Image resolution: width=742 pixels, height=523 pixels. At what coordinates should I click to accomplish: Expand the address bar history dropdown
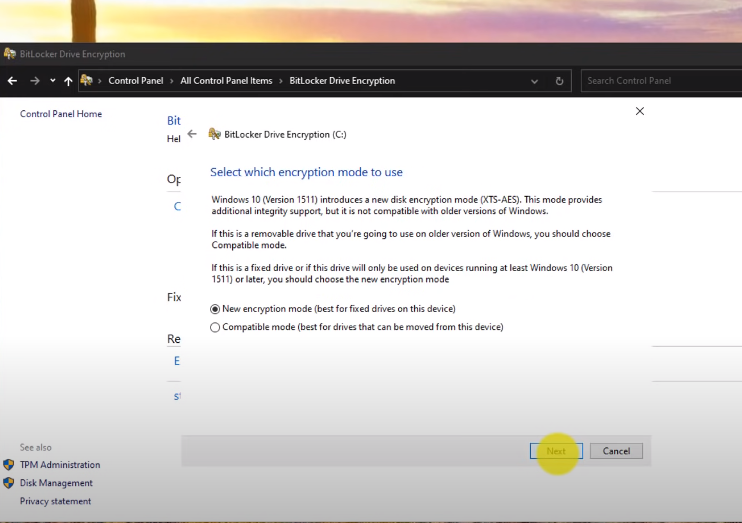(534, 81)
